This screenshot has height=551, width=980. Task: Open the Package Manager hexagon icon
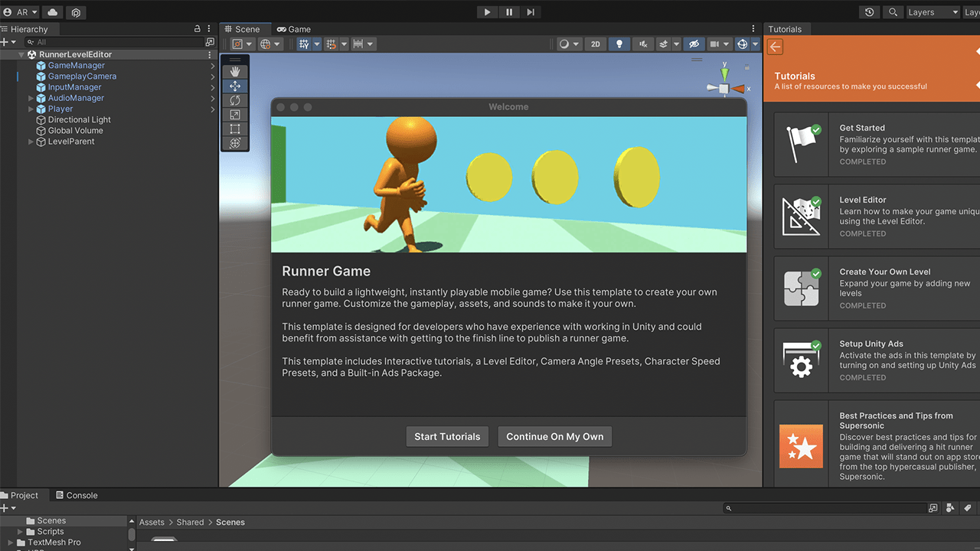coord(76,12)
